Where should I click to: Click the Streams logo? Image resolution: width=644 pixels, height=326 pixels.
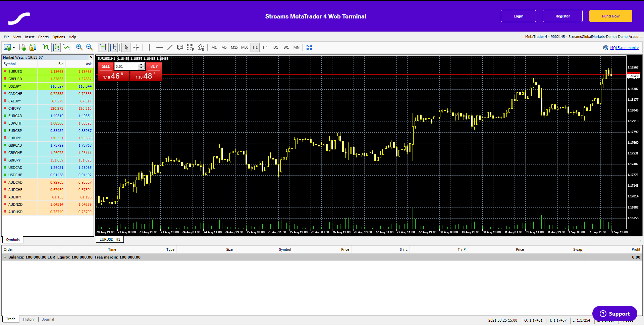[x=19, y=18]
